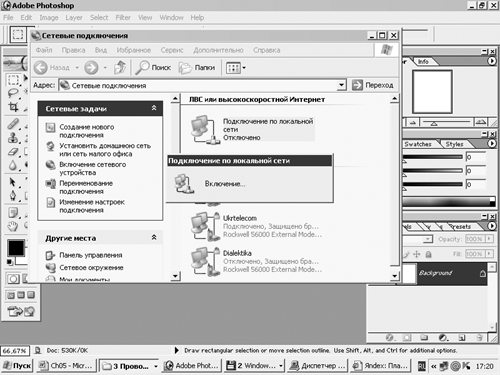Click the Назад back arrow icon

pyautogui.click(x=41, y=68)
